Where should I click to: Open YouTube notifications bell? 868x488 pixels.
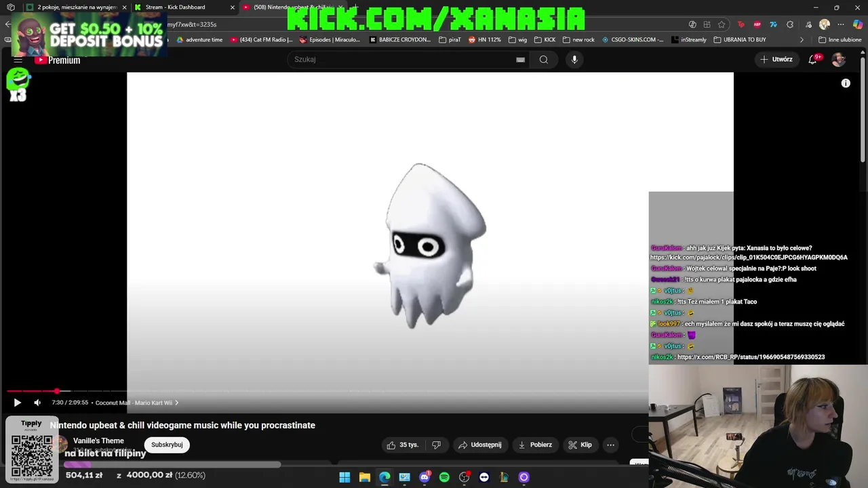[x=813, y=60]
